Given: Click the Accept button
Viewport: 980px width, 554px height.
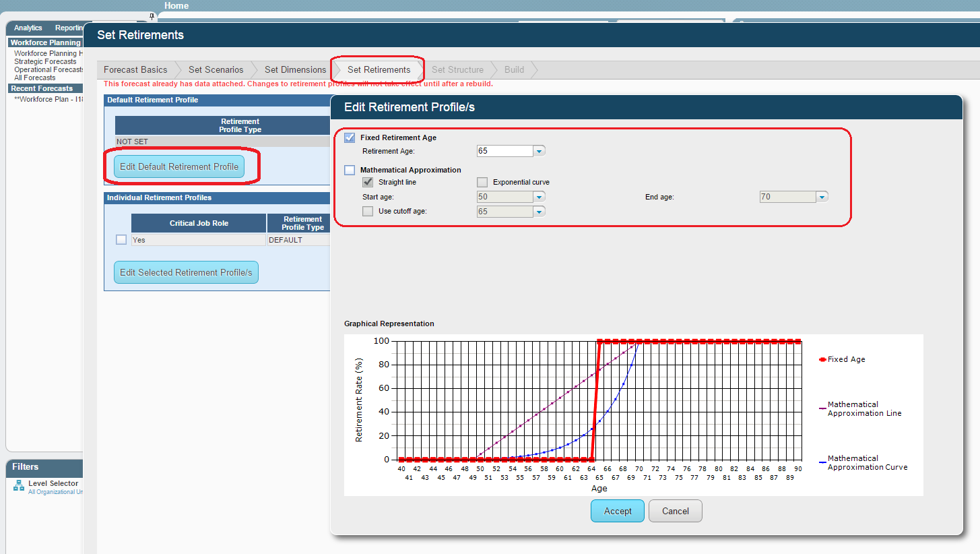Looking at the screenshot, I should (x=618, y=511).
